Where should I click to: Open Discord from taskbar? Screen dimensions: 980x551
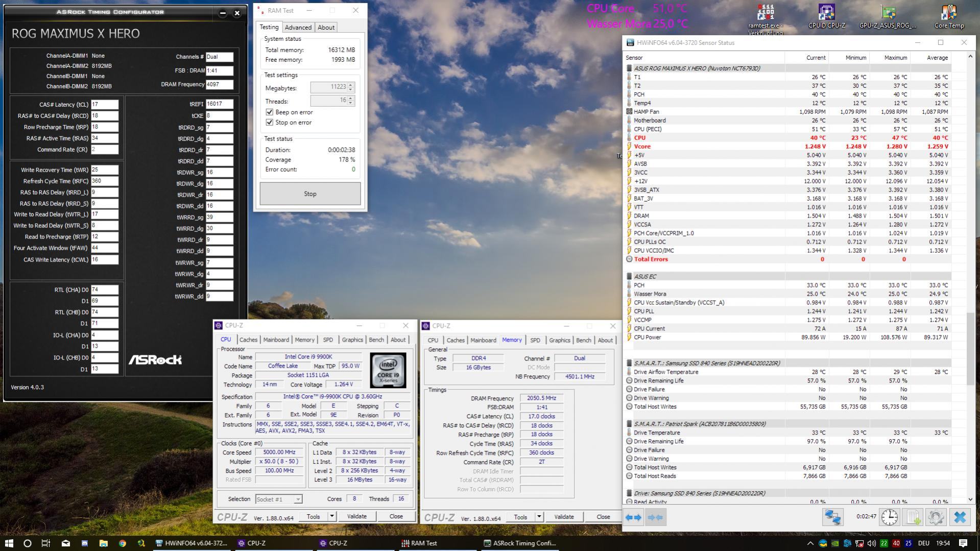(84, 543)
